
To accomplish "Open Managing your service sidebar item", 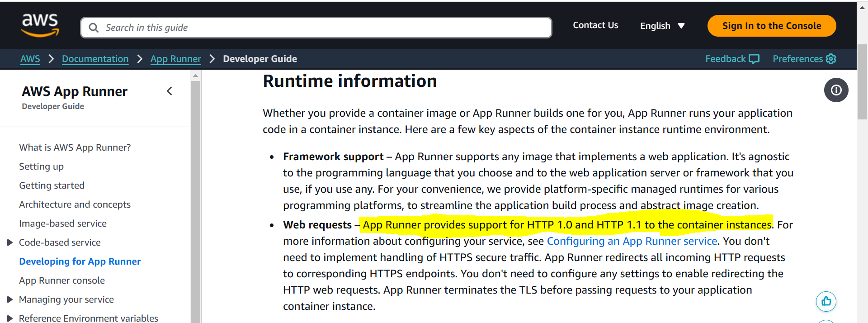I will point(66,299).
